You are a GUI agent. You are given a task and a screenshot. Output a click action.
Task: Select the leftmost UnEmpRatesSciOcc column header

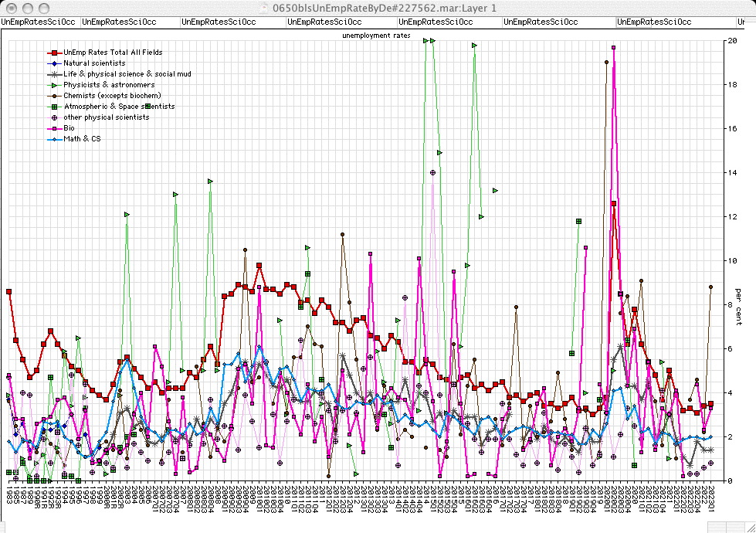coord(39,22)
